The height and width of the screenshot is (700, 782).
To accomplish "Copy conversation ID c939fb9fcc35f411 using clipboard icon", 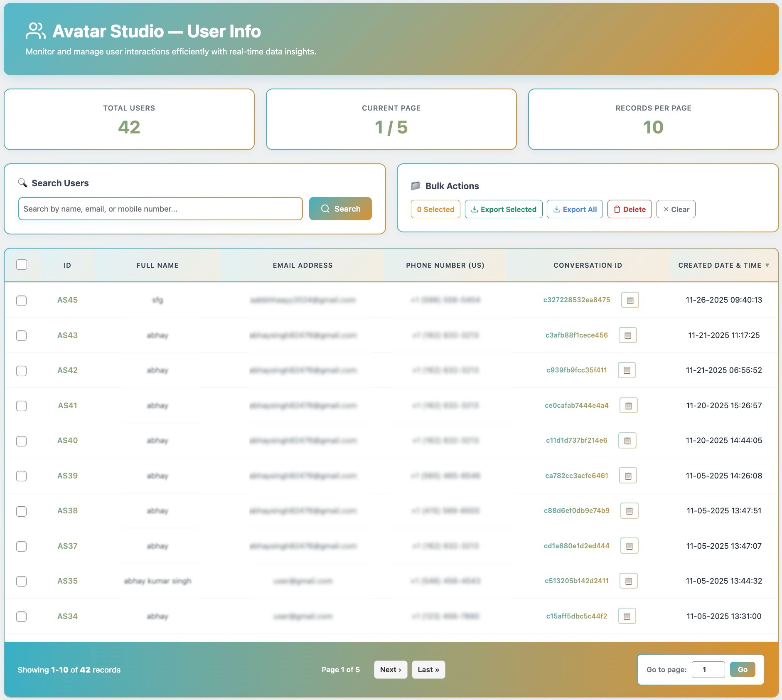I will pos(627,370).
